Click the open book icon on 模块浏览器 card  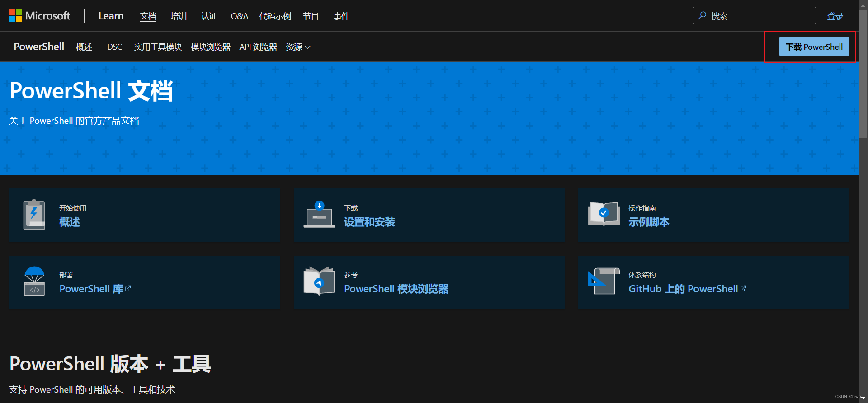[319, 281]
